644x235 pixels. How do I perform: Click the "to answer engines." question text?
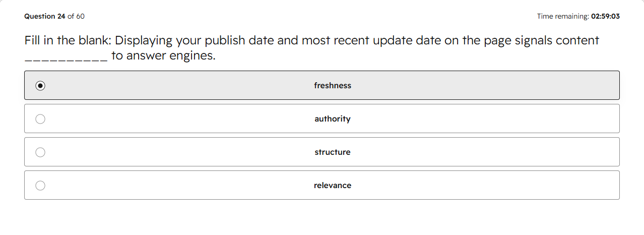coord(163,56)
